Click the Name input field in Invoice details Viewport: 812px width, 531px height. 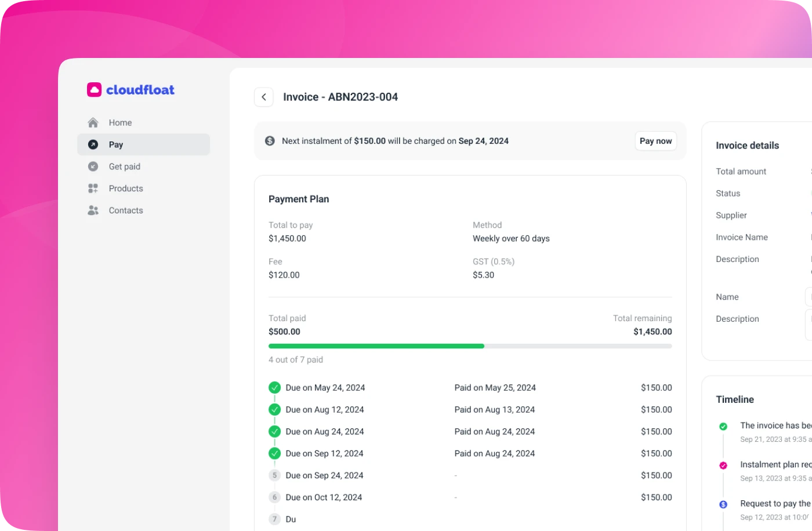(x=810, y=296)
